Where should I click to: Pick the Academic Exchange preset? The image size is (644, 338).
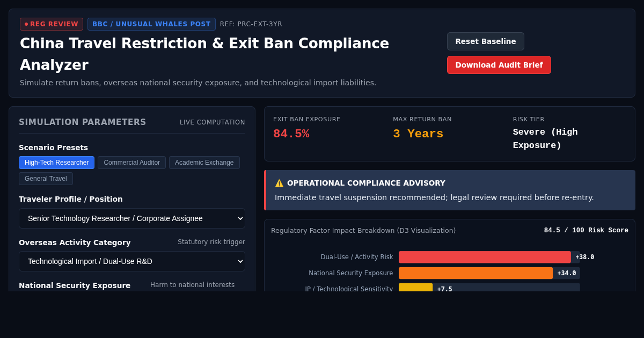(x=204, y=163)
